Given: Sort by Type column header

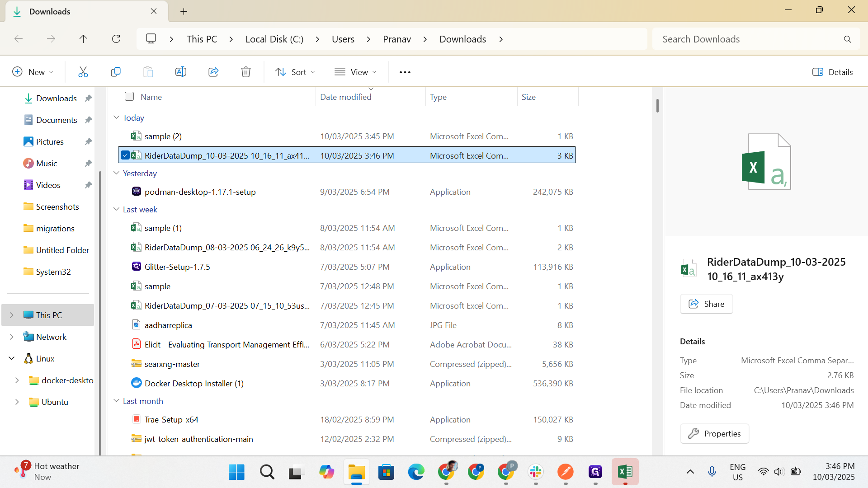Looking at the screenshot, I should pyautogui.click(x=438, y=97).
